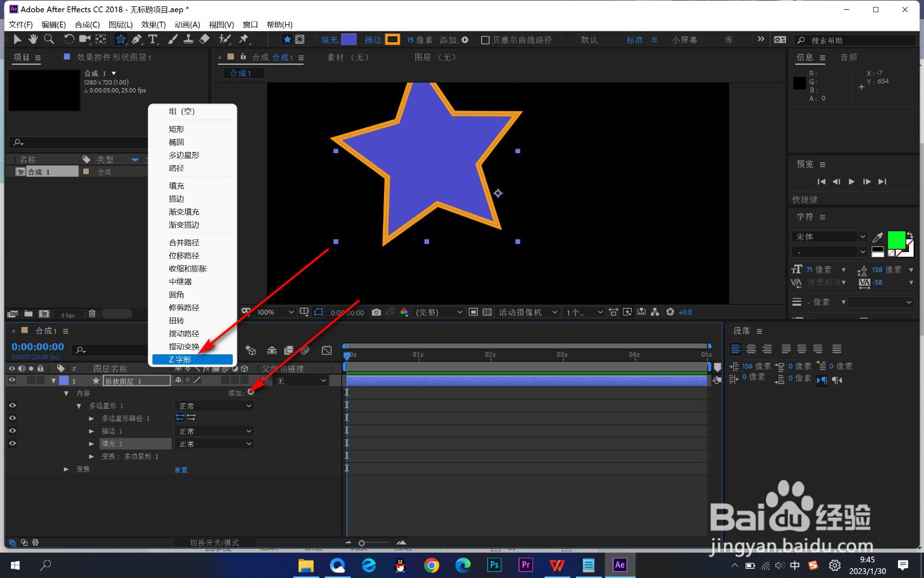Select the Pan Behind anchor point tool

click(101, 39)
